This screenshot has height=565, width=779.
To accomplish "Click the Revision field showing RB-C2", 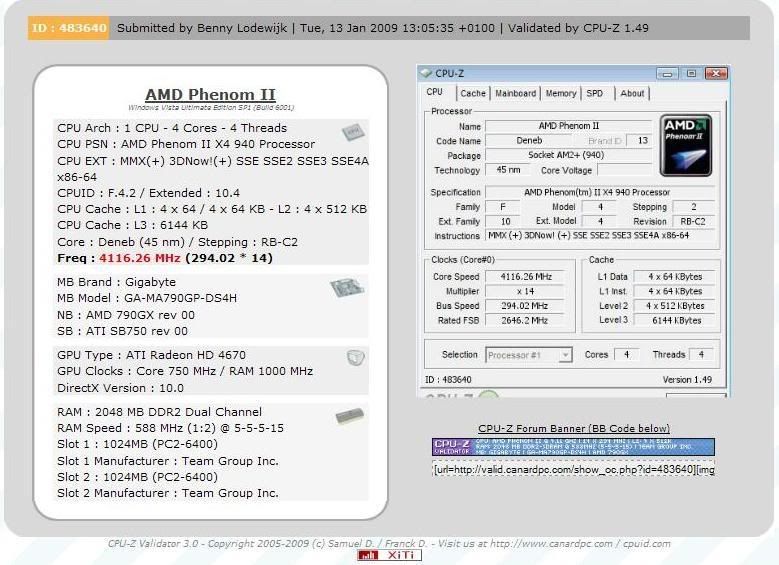I will [693, 221].
